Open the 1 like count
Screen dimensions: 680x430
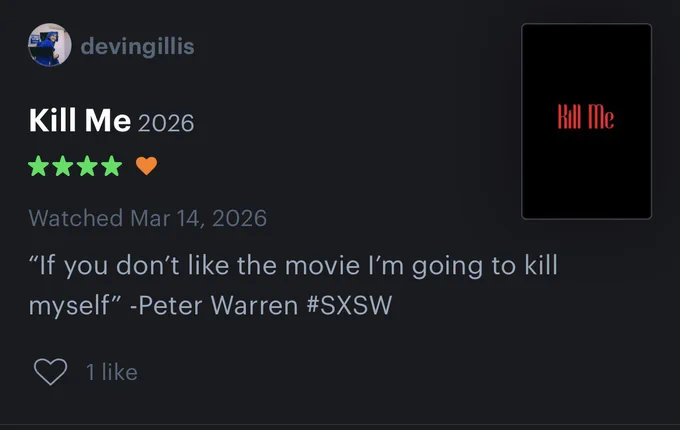pyautogui.click(x=112, y=372)
